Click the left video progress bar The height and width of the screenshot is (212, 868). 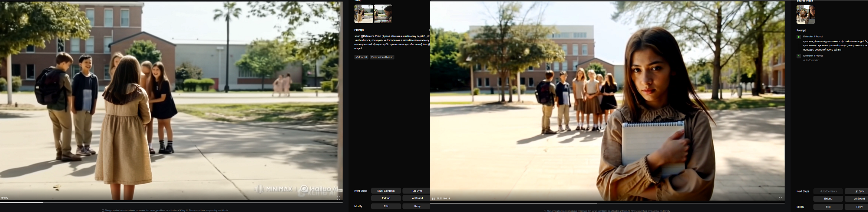click(x=171, y=202)
